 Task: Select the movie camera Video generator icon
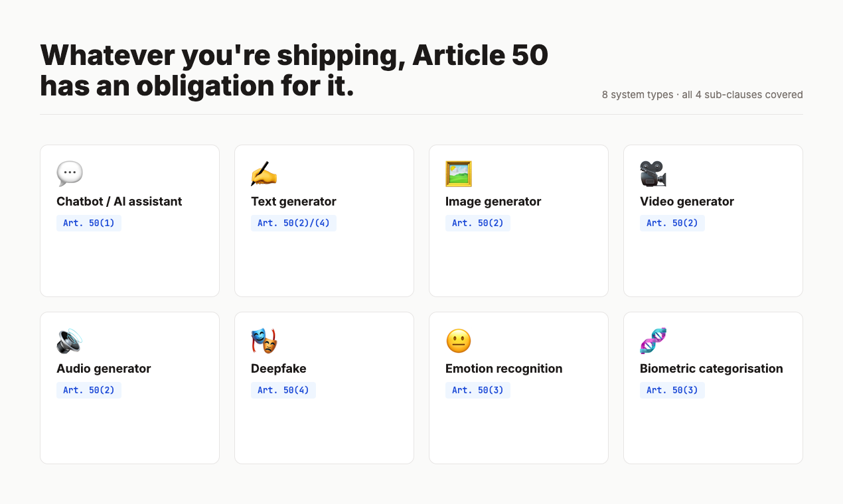pos(653,173)
